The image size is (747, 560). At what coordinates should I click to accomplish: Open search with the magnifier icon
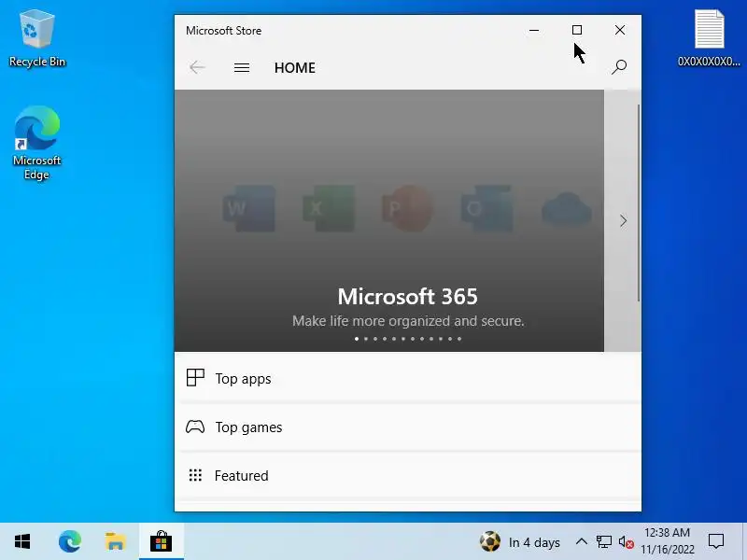click(619, 67)
